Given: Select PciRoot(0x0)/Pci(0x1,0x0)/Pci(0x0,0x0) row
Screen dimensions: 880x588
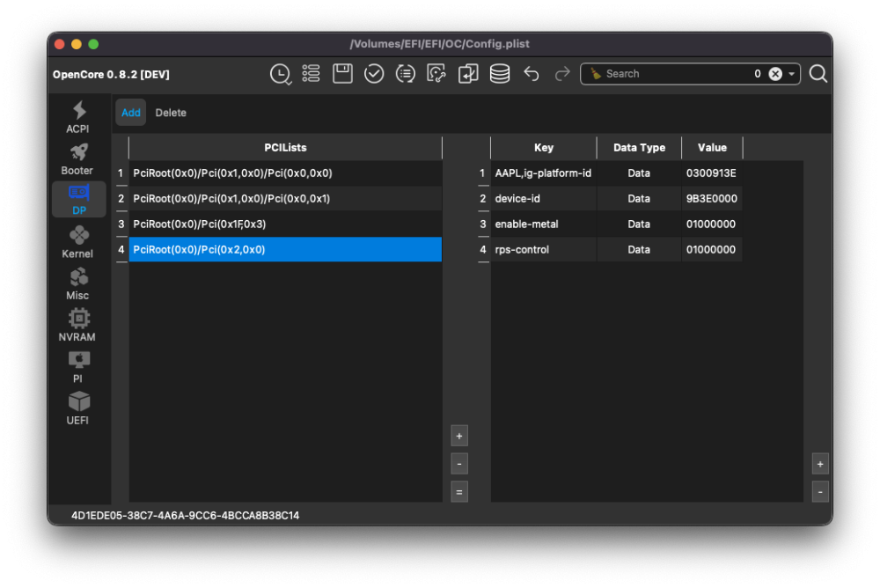Looking at the screenshot, I should pyautogui.click(x=285, y=173).
